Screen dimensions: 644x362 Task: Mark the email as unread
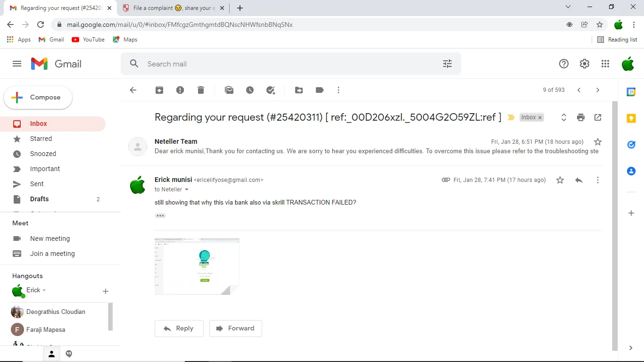(229, 90)
